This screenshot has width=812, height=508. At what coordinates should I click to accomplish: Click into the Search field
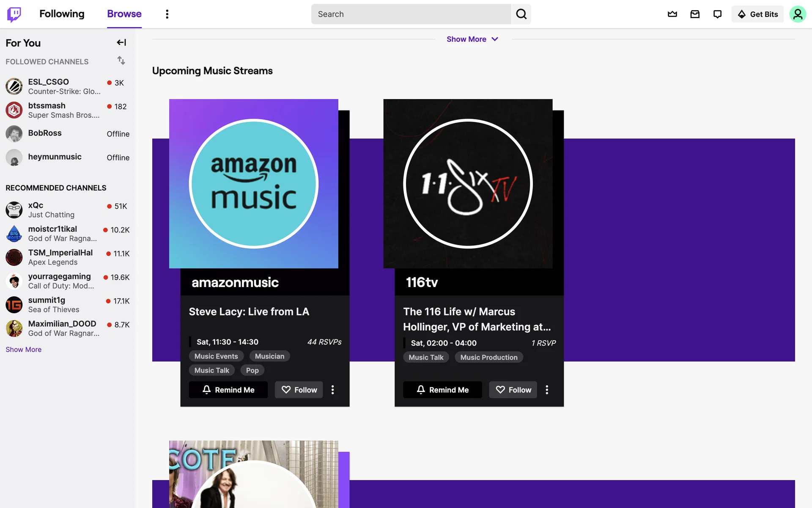[x=410, y=14]
